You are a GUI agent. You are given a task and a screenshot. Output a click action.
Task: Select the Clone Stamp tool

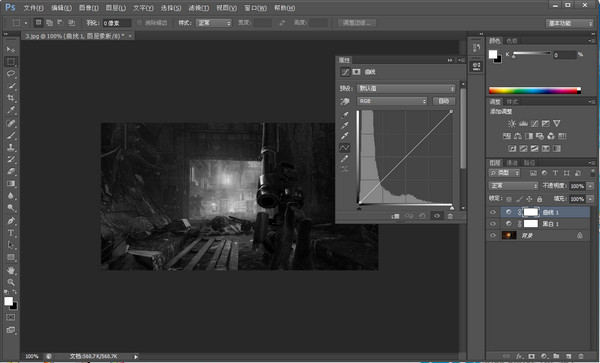click(11, 147)
